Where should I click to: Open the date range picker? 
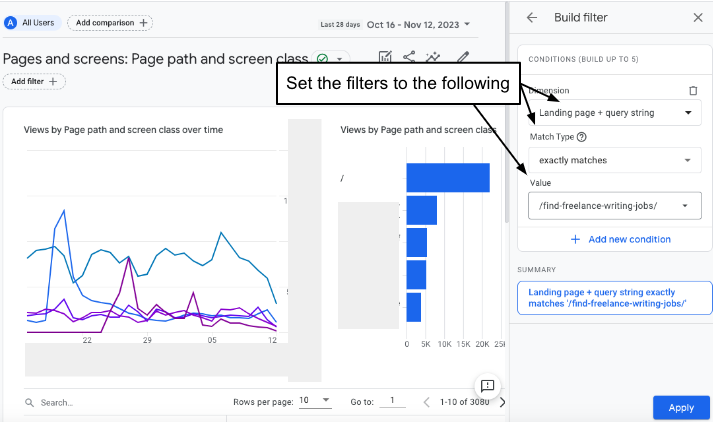[x=424, y=24]
